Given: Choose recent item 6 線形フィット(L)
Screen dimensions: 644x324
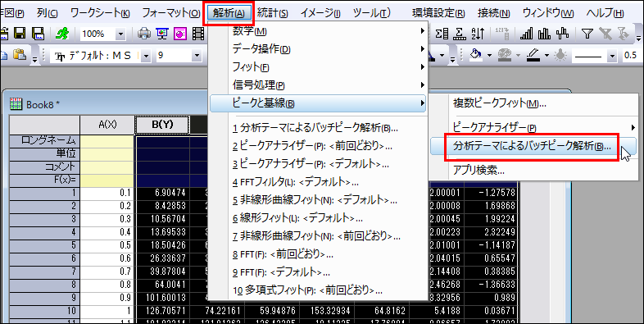Looking at the screenshot, I should tap(318, 218).
